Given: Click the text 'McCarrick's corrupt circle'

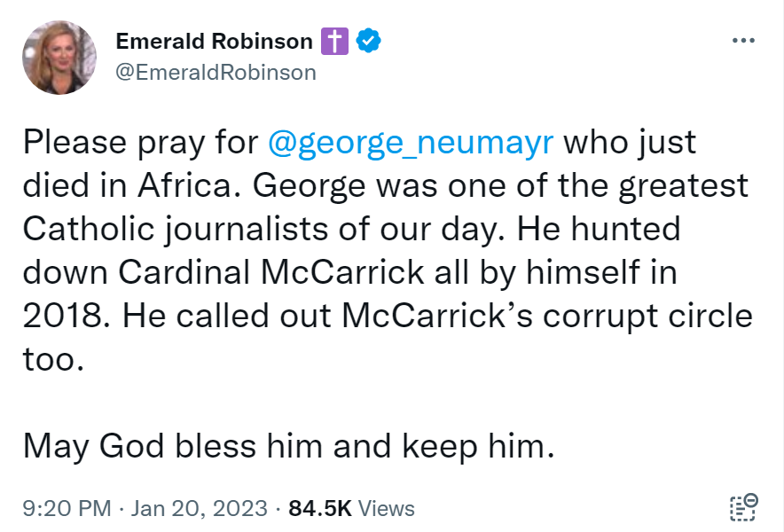Looking at the screenshot, I should [547, 316].
